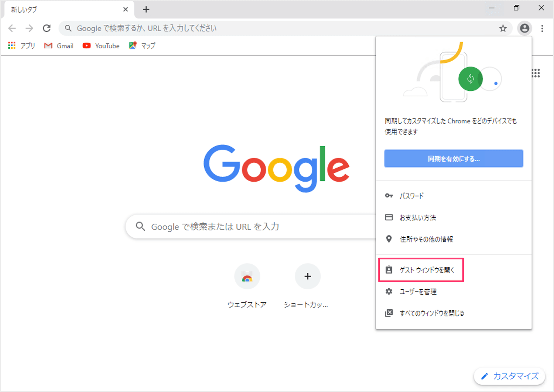Open the Google apps grid launcher
The height and width of the screenshot is (392, 554).
click(x=536, y=73)
